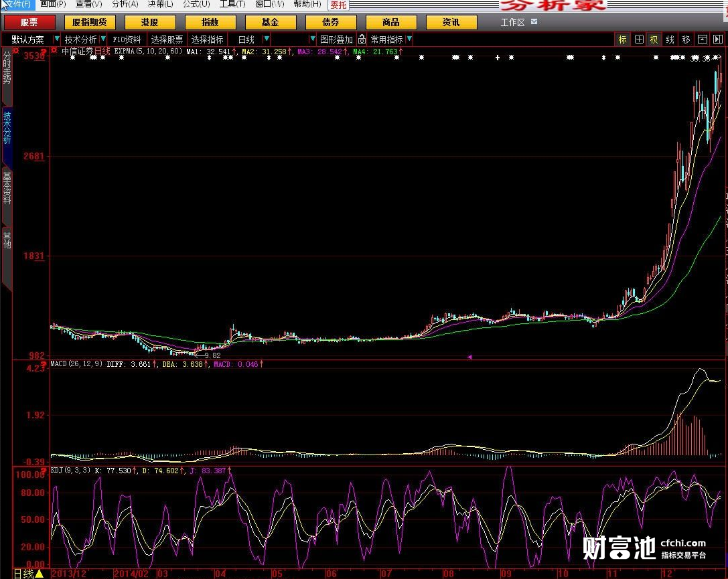This screenshot has width=728, height=579.
Task: Select the 债券 bonds button
Action: [331, 22]
